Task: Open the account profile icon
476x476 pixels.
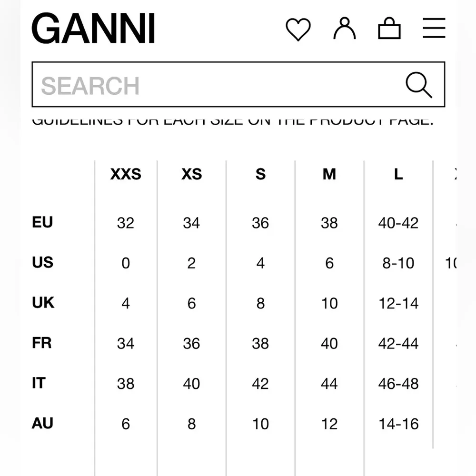Action: coord(344,29)
